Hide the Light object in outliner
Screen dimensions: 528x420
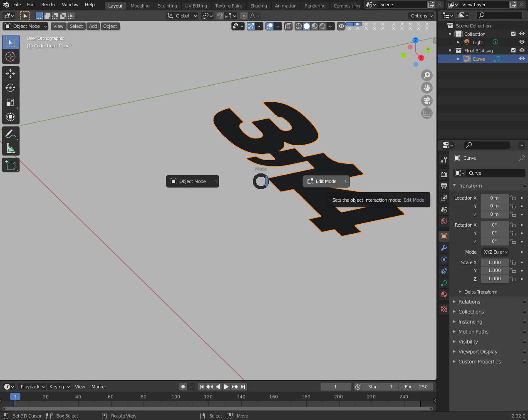[522, 42]
